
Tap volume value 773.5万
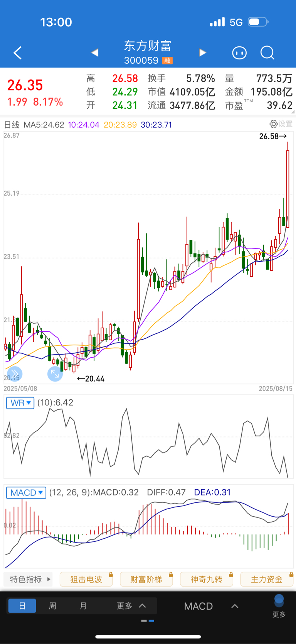274,78
